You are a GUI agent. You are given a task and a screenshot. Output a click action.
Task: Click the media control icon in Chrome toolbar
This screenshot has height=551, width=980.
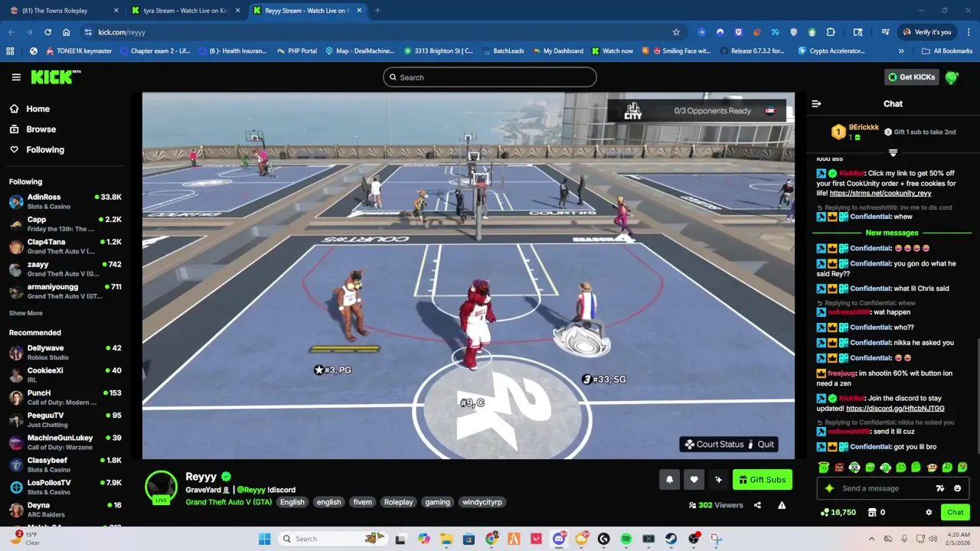point(885,32)
